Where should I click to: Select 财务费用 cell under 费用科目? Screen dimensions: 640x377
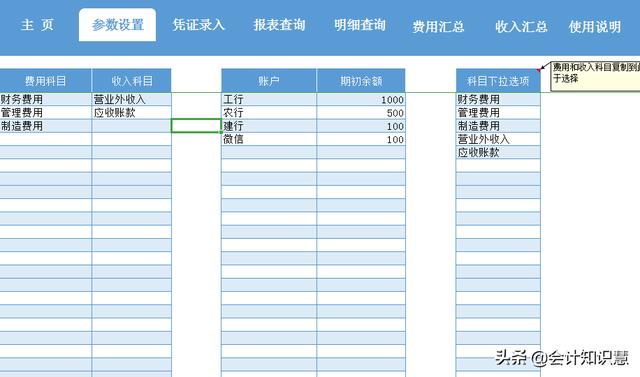(x=45, y=99)
